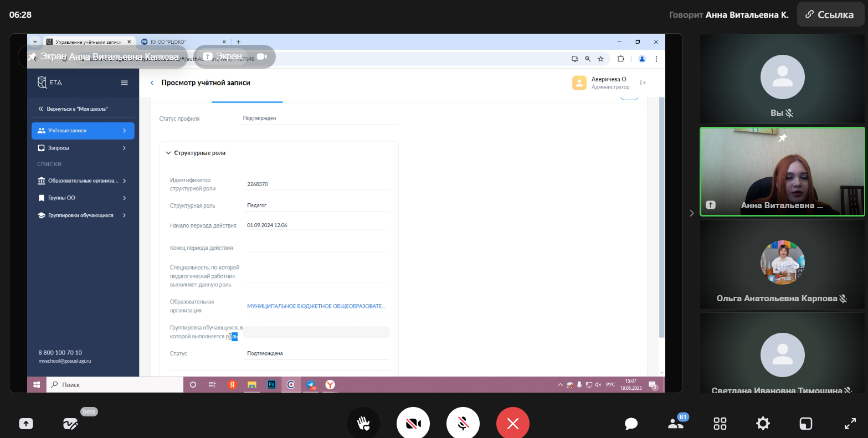Select Группы ОО in the sidebar
Screen dimensions: 868x438
[x=62, y=198]
